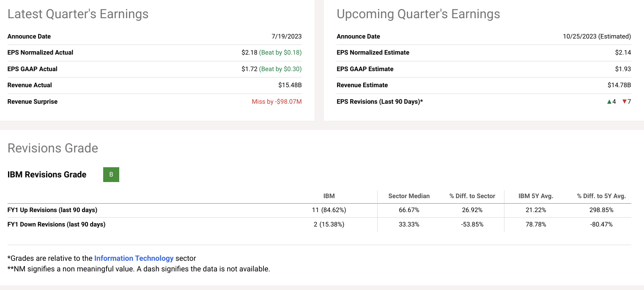Click the Latest Quarter's Earnings heading
644x290 pixels.
click(78, 14)
